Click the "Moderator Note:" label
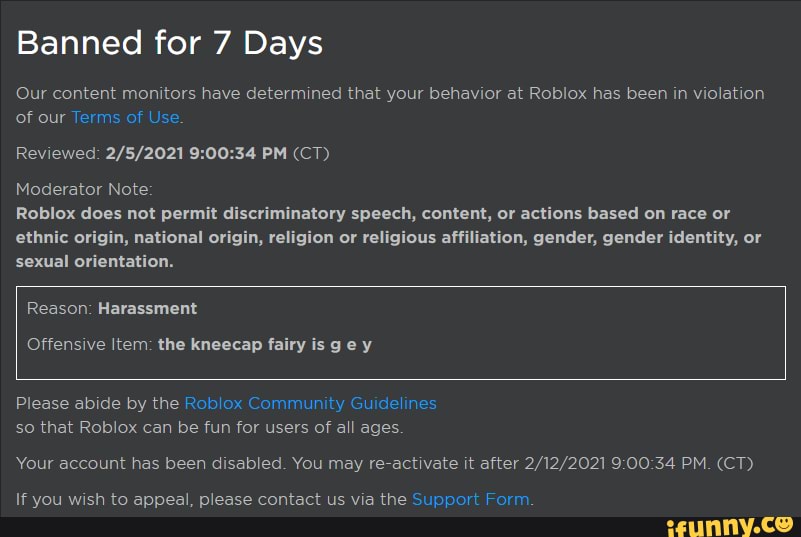801x537 pixels. point(84,189)
